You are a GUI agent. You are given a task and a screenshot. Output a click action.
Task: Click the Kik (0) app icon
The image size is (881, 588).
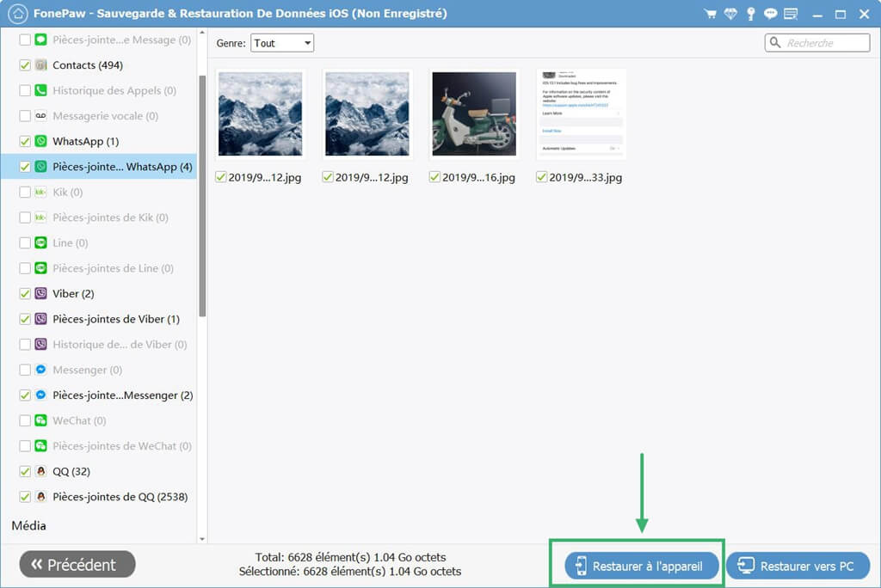pyautogui.click(x=41, y=192)
